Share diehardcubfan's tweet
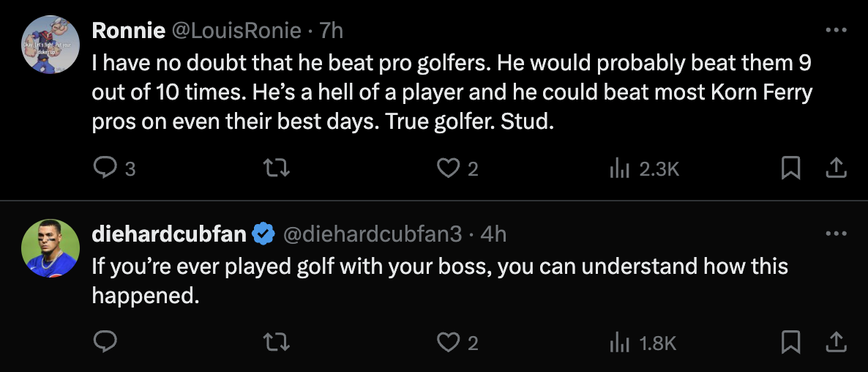The height and width of the screenshot is (372, 868). pyautogui.click(x=836, y=342)
